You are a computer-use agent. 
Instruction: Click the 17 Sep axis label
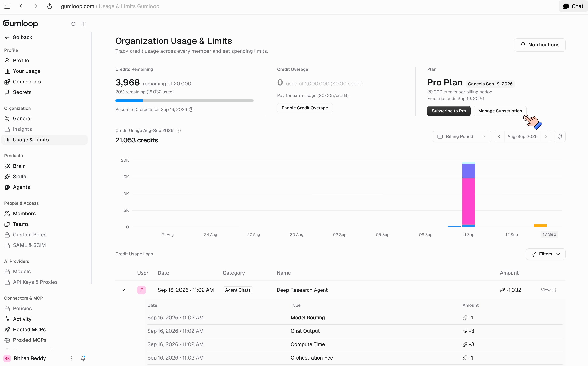(549, 234)
